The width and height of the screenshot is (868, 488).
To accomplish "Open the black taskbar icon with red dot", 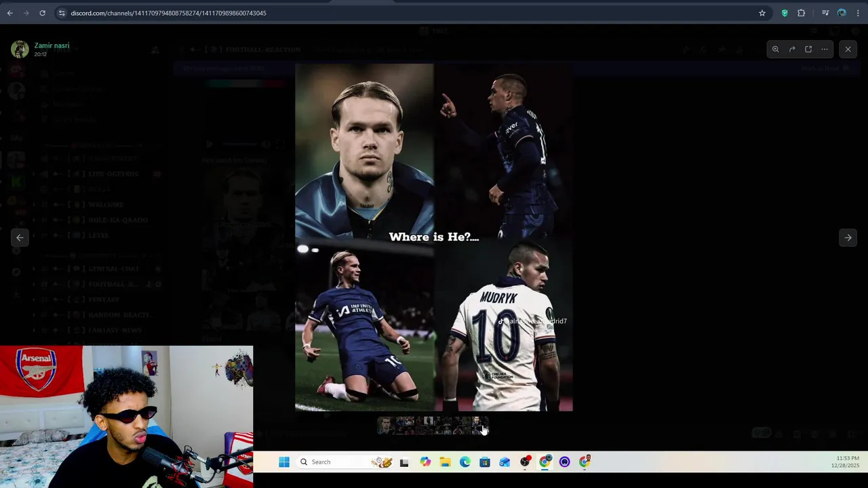I will [526, 462].
